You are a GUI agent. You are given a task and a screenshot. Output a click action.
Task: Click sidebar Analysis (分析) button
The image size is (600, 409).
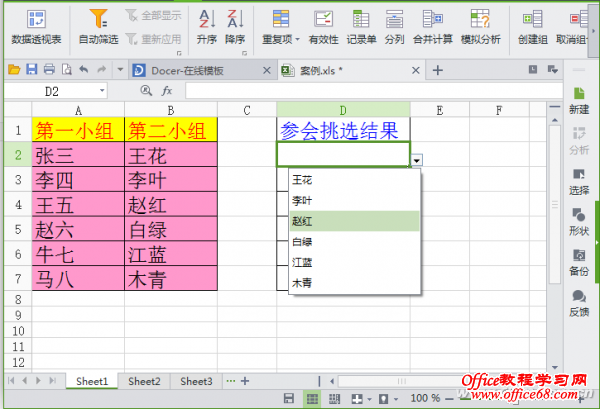click(x=579, y=141)
